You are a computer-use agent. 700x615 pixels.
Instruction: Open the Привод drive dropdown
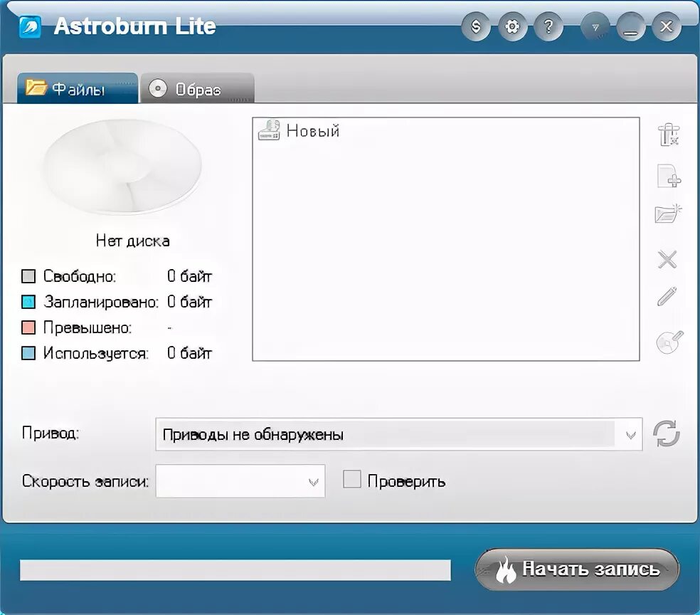click(x=398, y=435)
